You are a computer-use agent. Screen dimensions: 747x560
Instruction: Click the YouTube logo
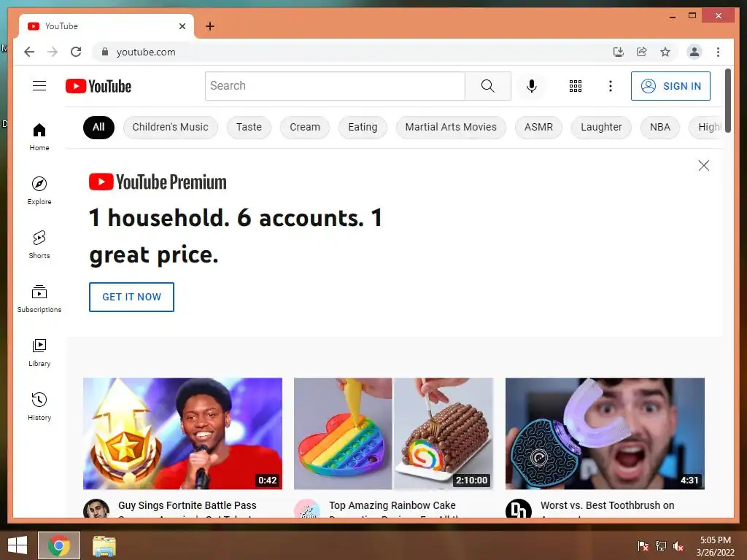98,86
